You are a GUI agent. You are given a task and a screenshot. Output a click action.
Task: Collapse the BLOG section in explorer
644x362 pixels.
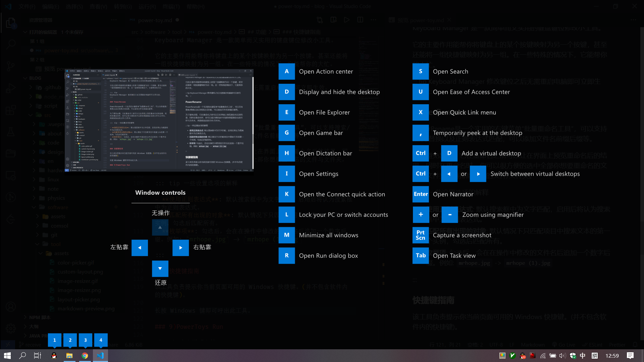(25, 78)
